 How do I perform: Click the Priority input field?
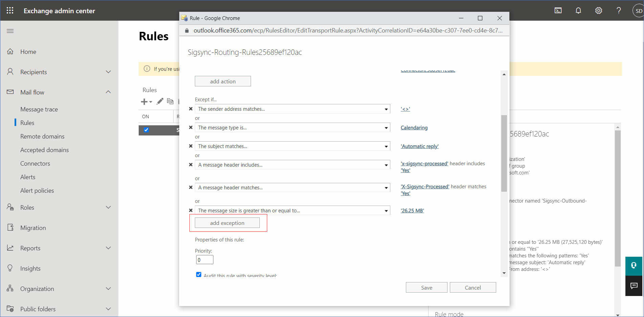click(x=205, y=260)
